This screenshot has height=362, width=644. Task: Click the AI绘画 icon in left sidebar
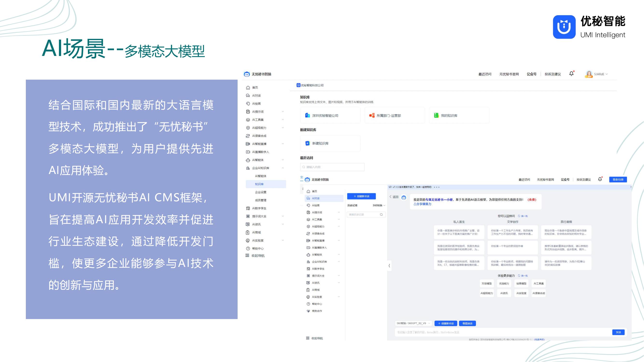click(248, 104)
